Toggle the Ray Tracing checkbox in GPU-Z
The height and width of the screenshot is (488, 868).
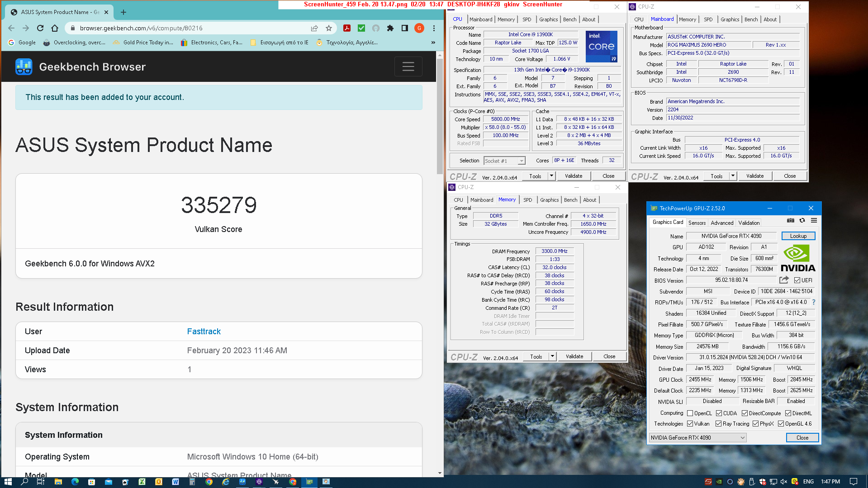point(718,424)
